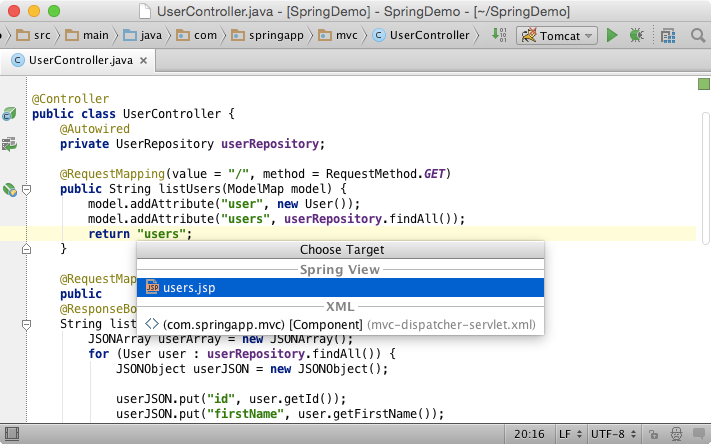Open the UTF-8 encoding selector
Screen dimensions: 711x444
click(x=614, y=434)
